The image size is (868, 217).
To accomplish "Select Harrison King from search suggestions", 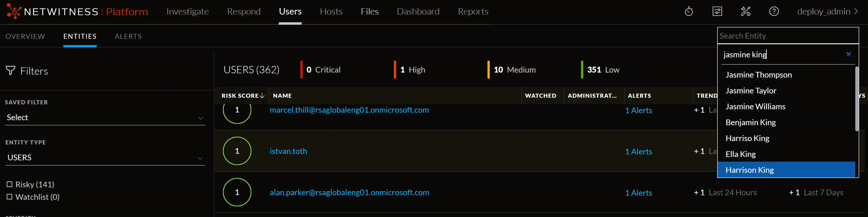I will [750, 170].
